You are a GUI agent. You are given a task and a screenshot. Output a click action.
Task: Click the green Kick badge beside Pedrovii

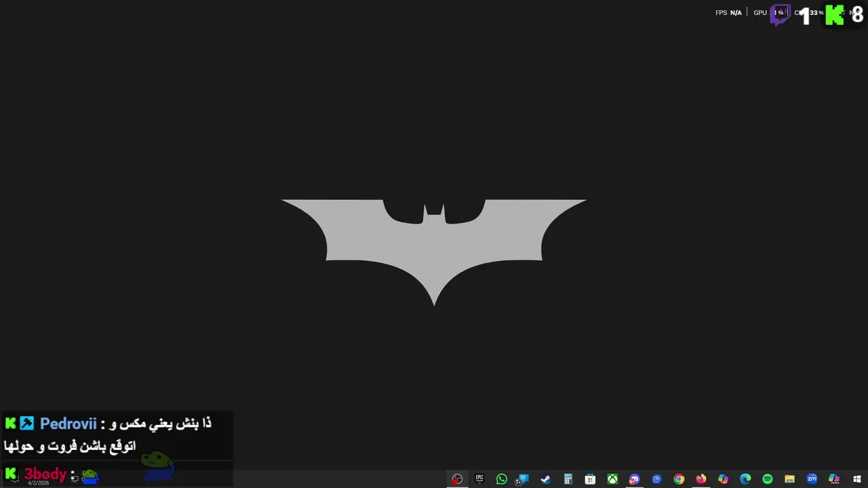click(x=10, y=424)
